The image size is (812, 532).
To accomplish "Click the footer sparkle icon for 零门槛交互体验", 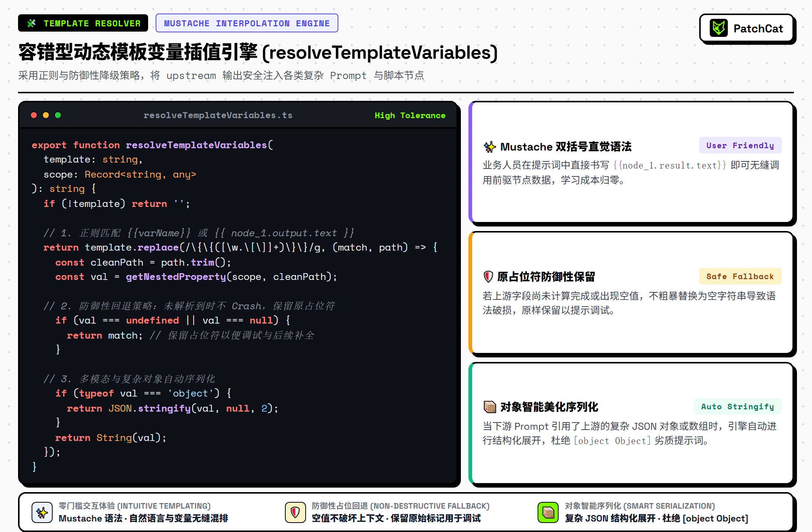I will click(42, 512).
